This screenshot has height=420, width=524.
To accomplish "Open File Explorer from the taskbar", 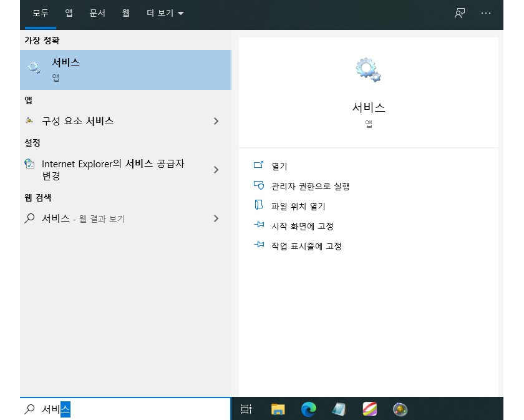I will point(278,409).
